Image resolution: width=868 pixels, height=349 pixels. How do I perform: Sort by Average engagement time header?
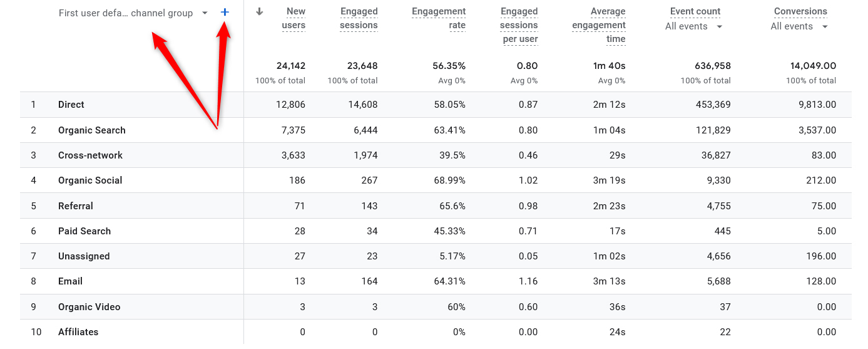[599, 25]
